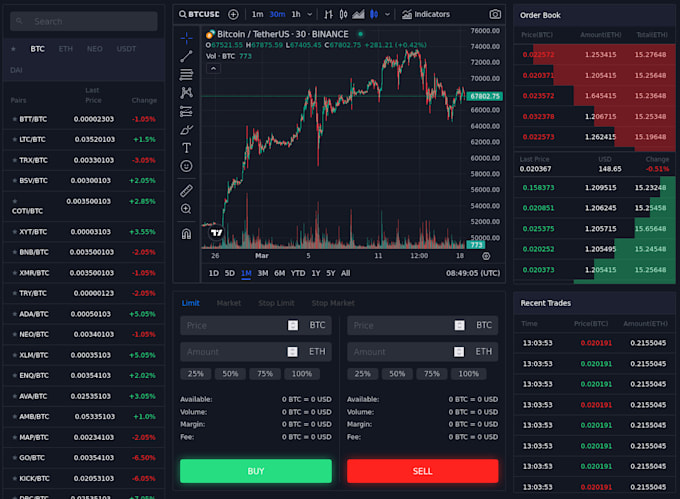Image resolution: width=680 pixels, height=499 pixels.
Task: Click the BTCUSD symbol search
Action: 199,14
